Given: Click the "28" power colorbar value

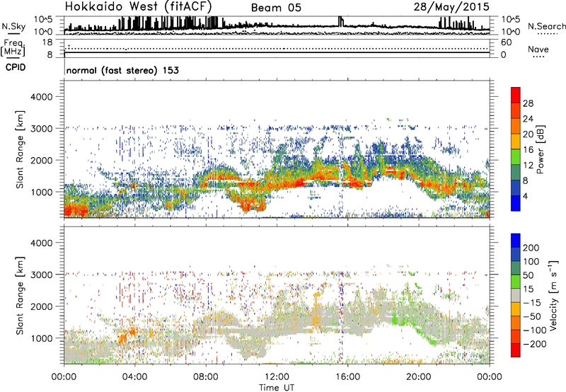Looking at the screenshot, I should [x=528, y=103].
